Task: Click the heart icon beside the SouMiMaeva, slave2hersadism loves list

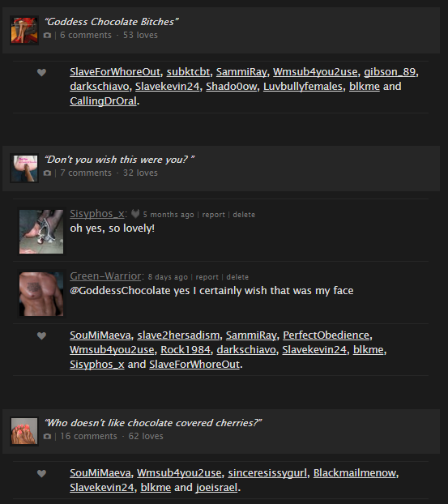Action: 41,336
